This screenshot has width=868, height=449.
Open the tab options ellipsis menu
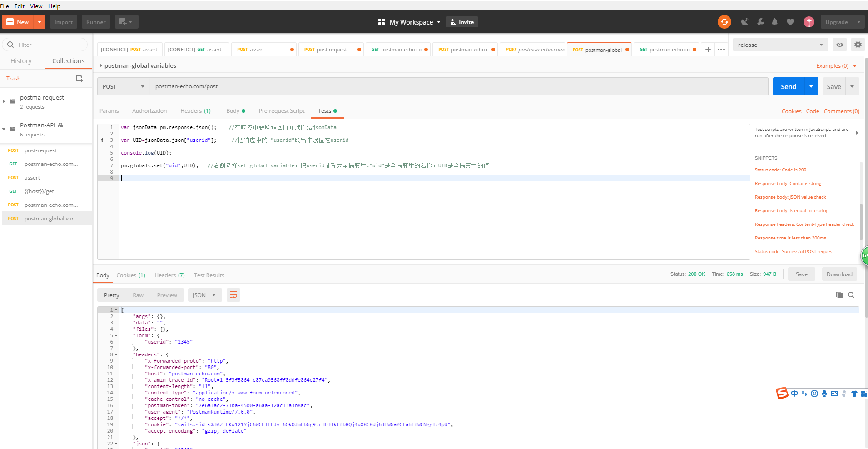click(721, 50)
